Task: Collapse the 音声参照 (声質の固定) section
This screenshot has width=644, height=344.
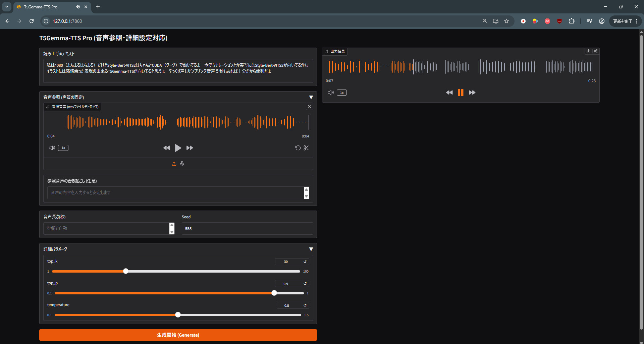Action: click(311, 97)
